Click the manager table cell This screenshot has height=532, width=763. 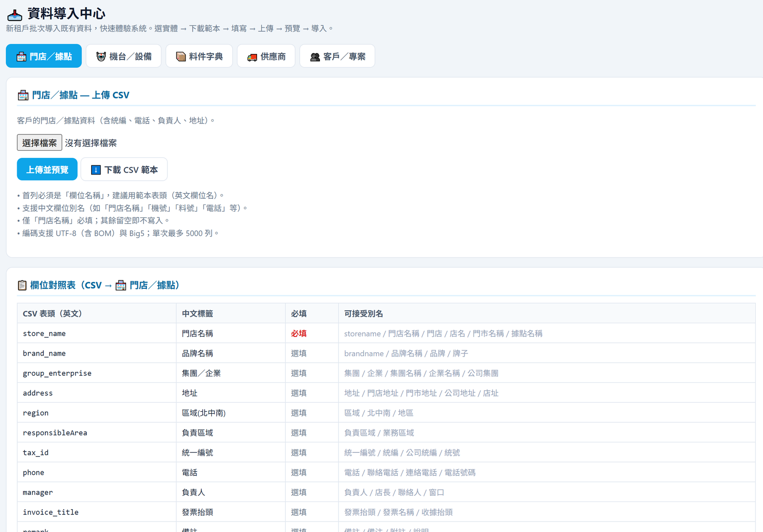tap(97, 492)
